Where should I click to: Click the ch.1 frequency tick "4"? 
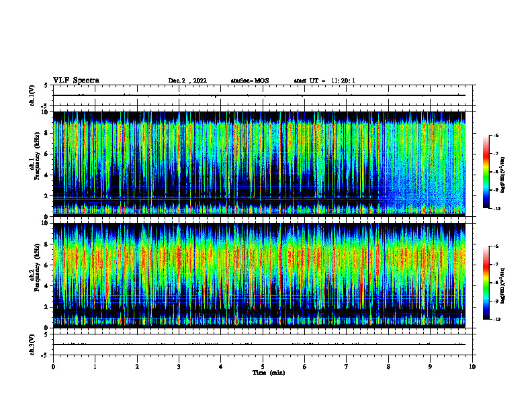(47, 175)
